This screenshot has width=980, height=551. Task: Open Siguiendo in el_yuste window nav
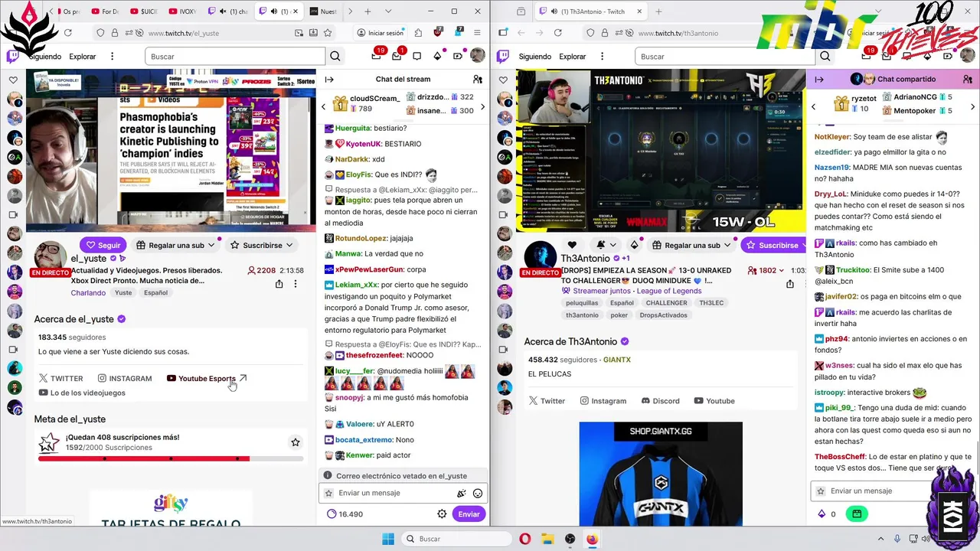pyautogui.click(x=45, y=57)
